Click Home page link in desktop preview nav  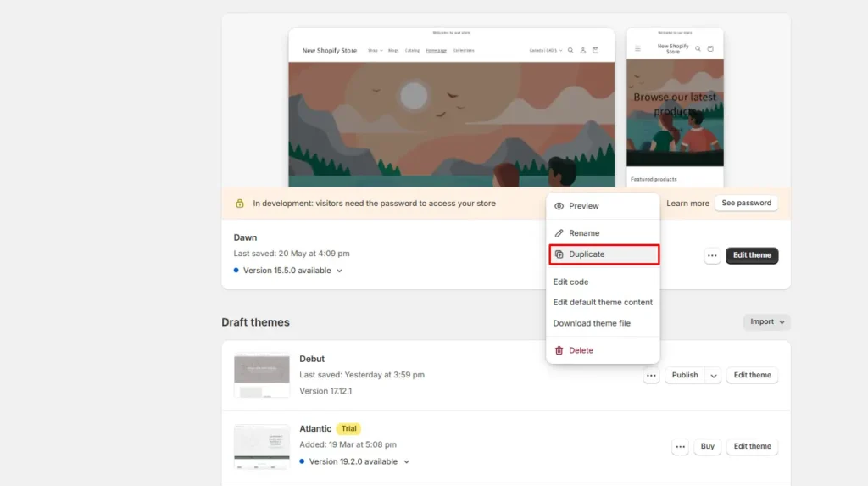pyautogui.click(x=436, y=50)
